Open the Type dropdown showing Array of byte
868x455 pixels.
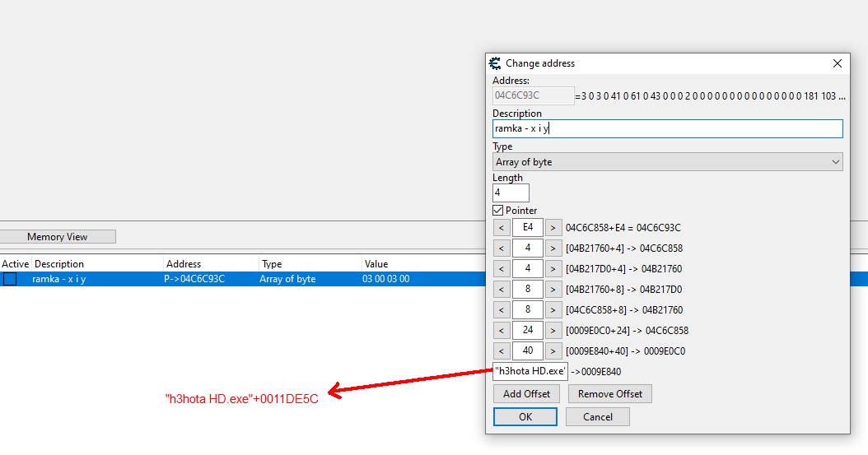point(667,162)
